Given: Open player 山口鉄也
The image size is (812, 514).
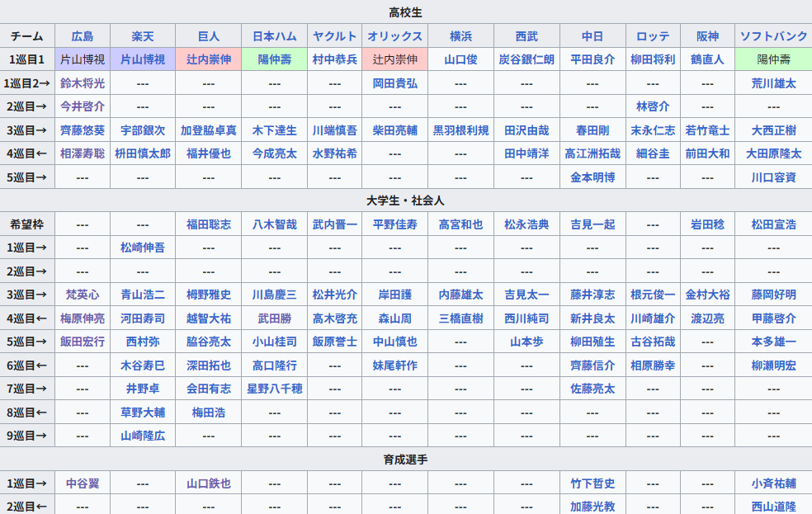Looking at the screenshot, I should 208,483.
